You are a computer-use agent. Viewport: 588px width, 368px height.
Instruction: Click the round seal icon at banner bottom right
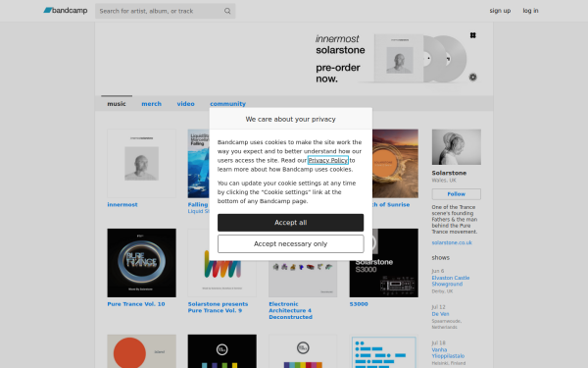click(473, 77)
